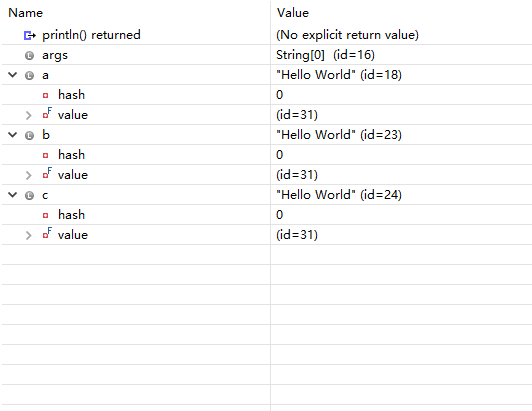Screen dimensions: 532x411
Task: Click the red hash field icon under c
Action: [x=45, y=216]
